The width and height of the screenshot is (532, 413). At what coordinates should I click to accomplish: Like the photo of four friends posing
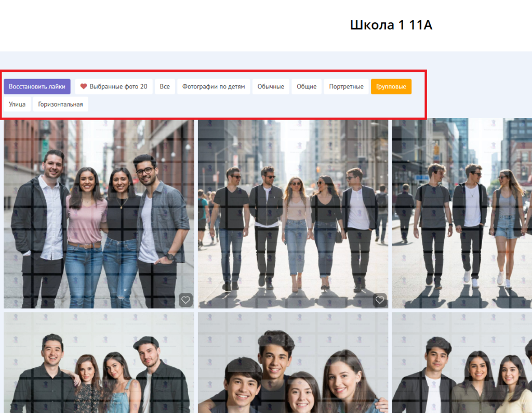(185, 300)
